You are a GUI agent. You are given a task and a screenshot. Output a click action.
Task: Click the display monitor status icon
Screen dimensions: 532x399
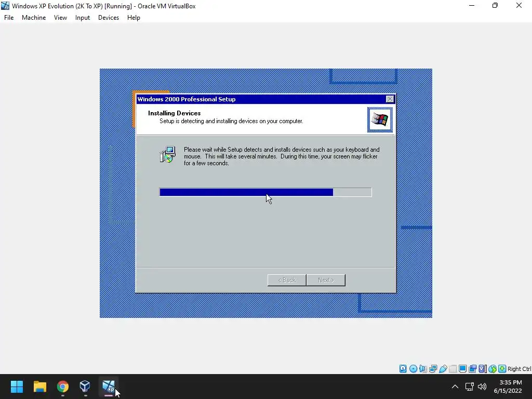(x=462, y=369)
